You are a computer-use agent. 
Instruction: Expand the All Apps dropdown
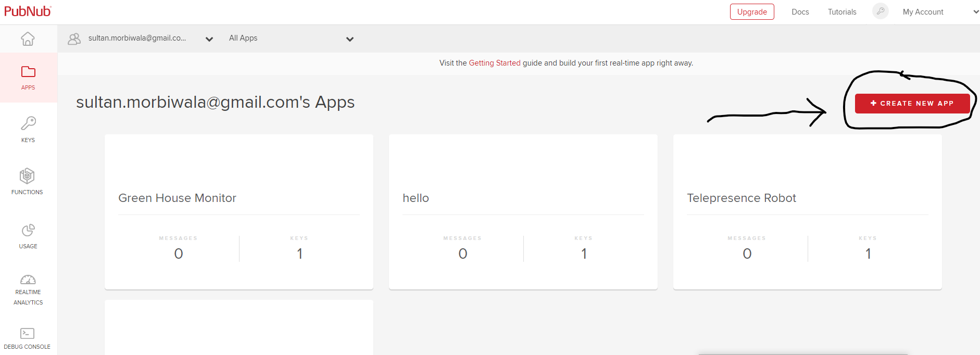pyautogui.click(x=350, y=39)
